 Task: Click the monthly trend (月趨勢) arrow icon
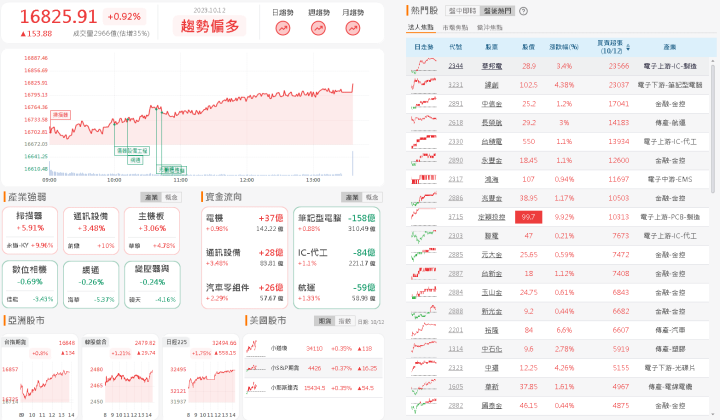353,28
